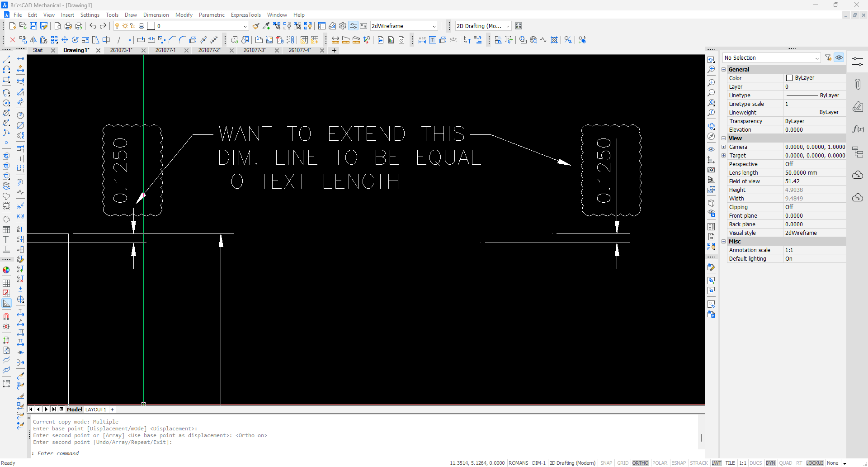Disable ORTHO mode in the status bar

[640, 463]
